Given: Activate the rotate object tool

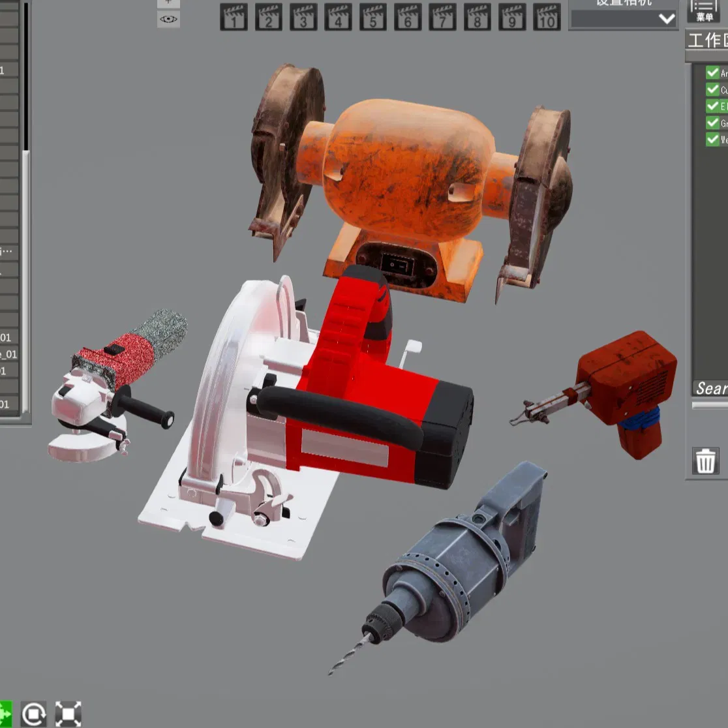Looking at the screenshot, I should [x=34, y=714].
